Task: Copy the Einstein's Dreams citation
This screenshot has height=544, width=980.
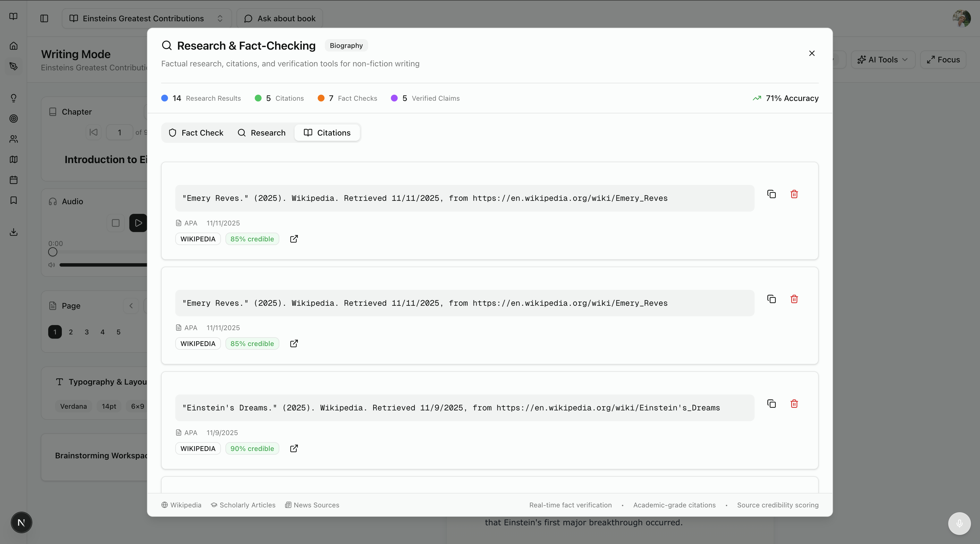Action: click(x=772, y=404)
